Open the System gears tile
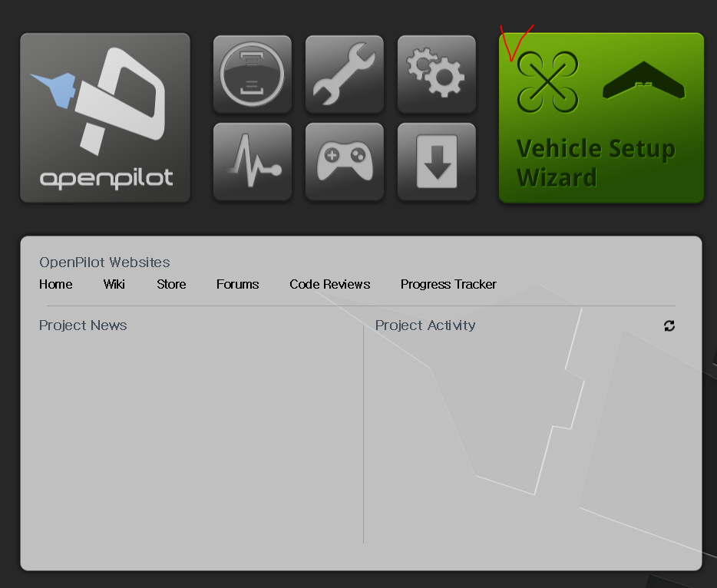717x588 pixels. [437, 74]
